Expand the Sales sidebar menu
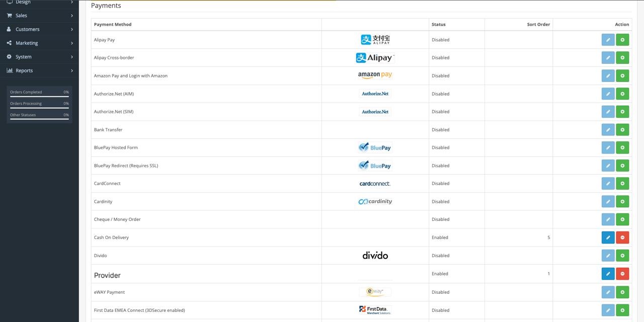 [x=39, y=16]
